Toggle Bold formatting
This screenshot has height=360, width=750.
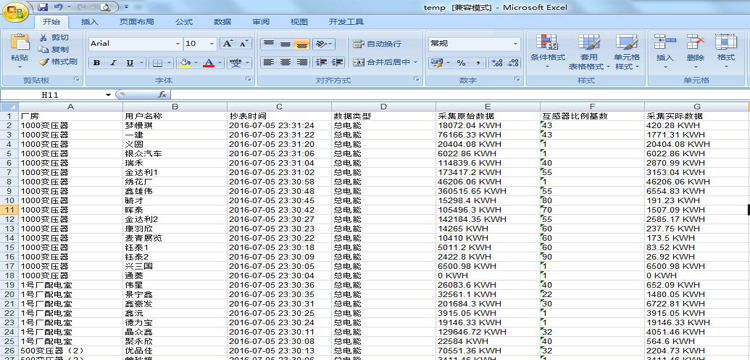coord(97,63)
